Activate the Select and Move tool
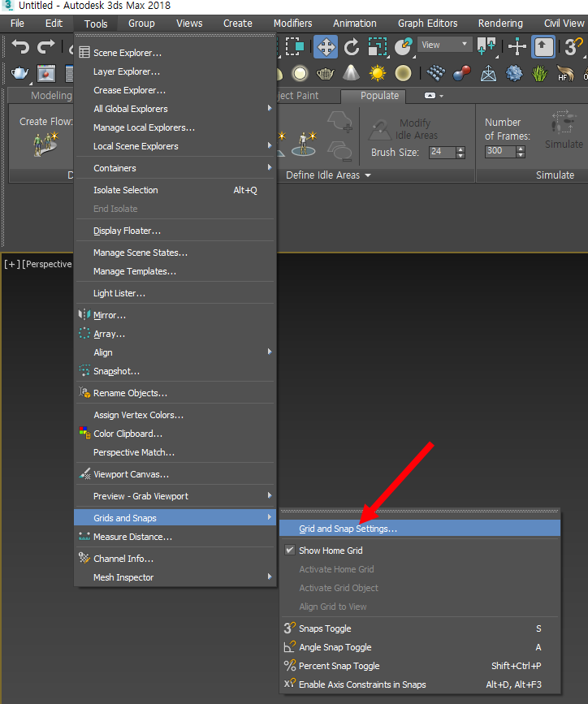This screenshot has width=588, height=704. pyautogui.click(x=326, y=47)
